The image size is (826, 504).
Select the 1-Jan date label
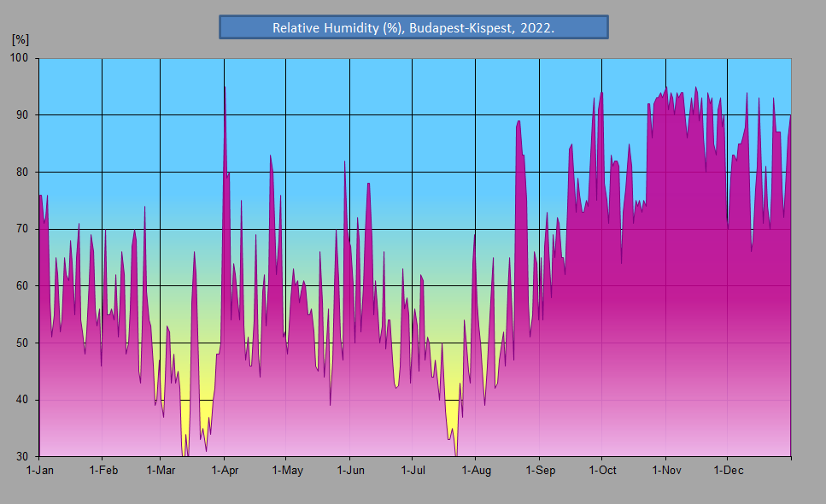(x=40, y=471)
